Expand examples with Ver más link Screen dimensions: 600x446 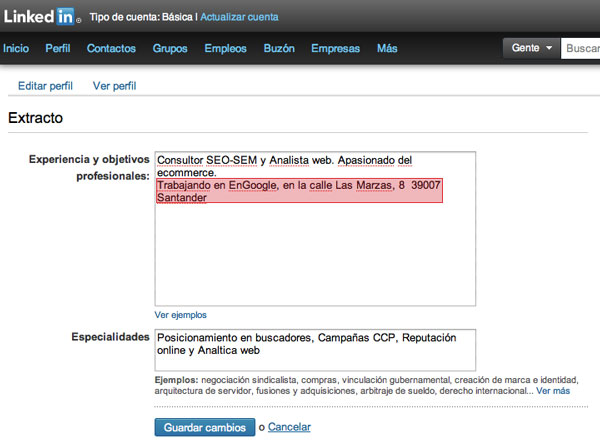pos(553,391)
